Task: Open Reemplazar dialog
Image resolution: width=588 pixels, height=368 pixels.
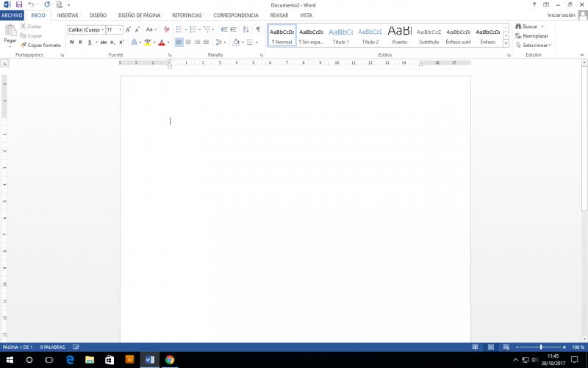Action: [531, 35]
